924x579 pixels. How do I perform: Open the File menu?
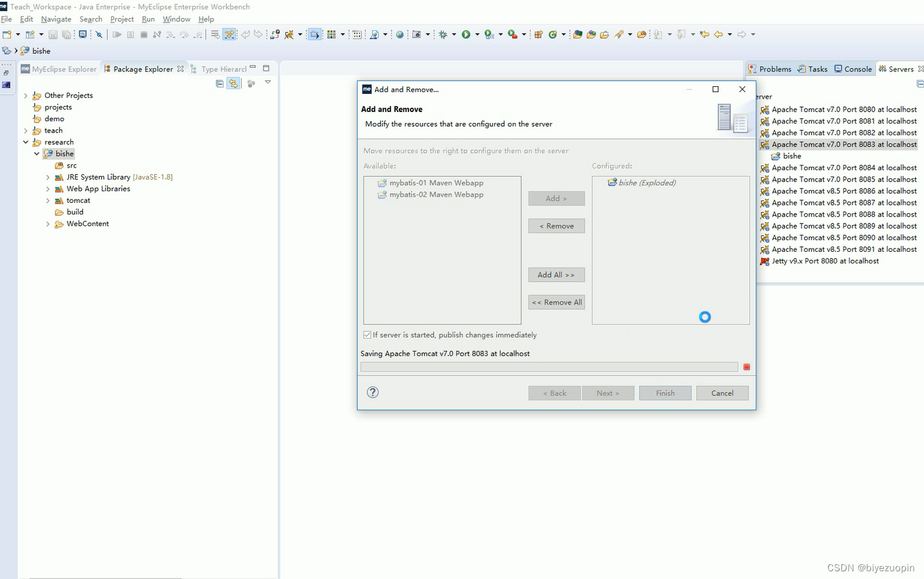point(6,19)
